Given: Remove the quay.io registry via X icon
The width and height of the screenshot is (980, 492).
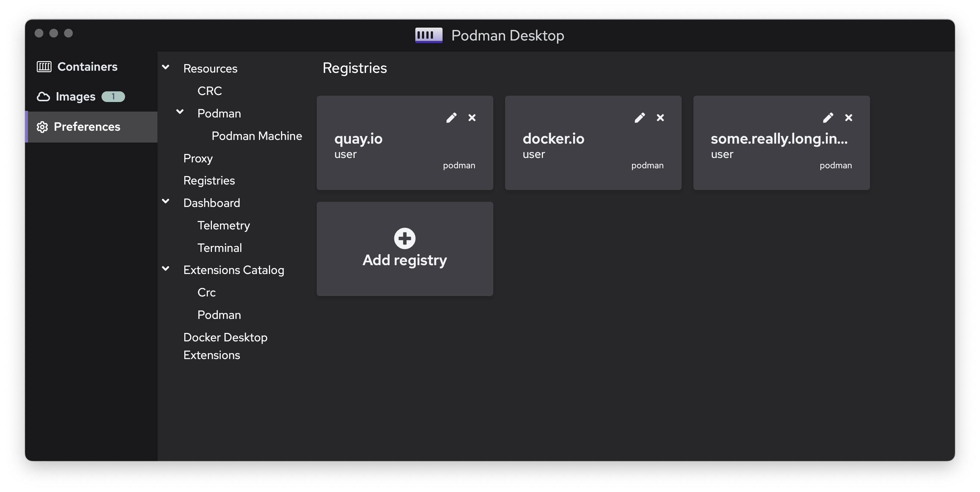Looking at the screenshot, I should click(x=472, y=118).
